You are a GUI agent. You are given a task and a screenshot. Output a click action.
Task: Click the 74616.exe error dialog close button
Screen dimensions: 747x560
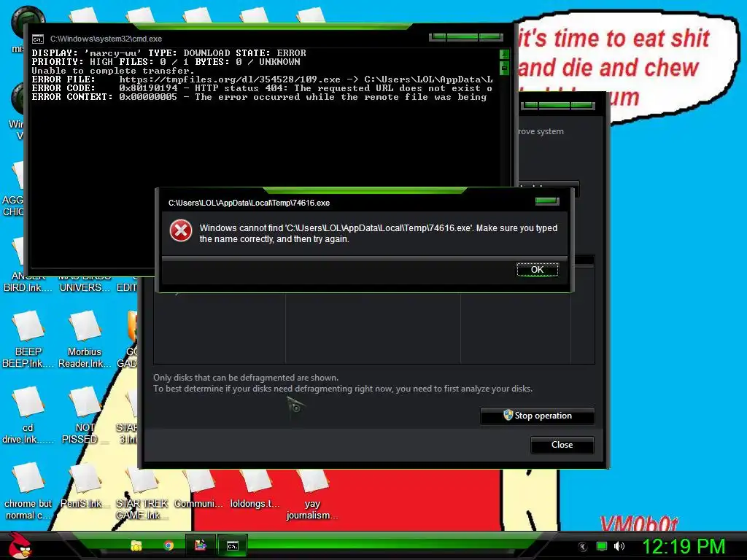coord(547,201)
